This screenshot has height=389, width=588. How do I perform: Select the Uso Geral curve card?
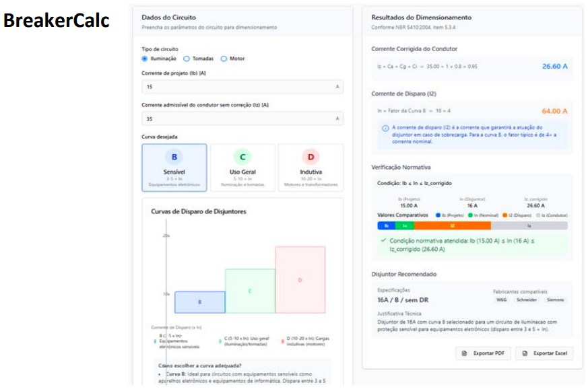tap(242, 168)
